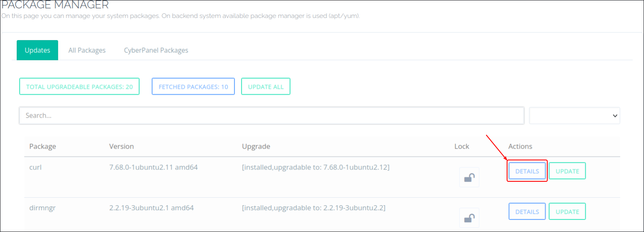
Task: Toggle the lock icon for curl package
Action: tap(469, 177)
